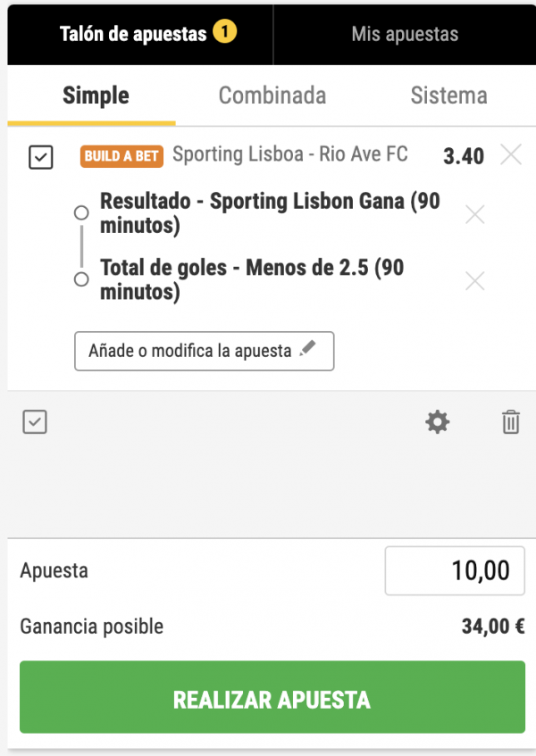Image resolution: width=536 pixels, height=756 pixels.
Task: Select the Total de goles node circle
Action: tap(81, 279)
